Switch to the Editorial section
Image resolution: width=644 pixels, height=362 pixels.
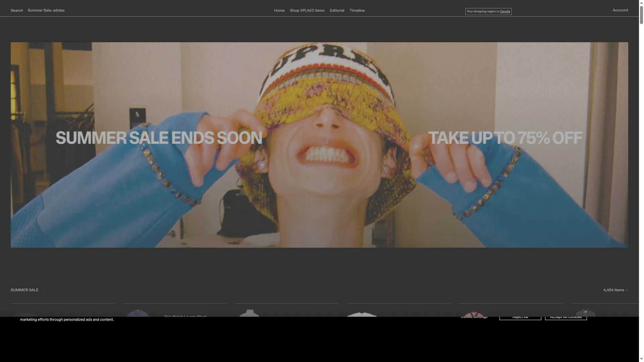pos(337,10)
